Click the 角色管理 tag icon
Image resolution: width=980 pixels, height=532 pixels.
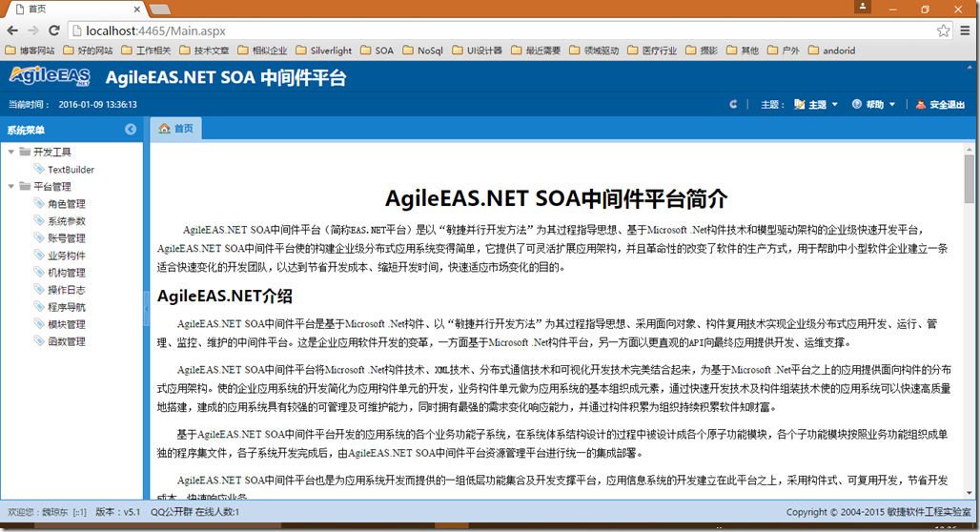click(39, 203)
